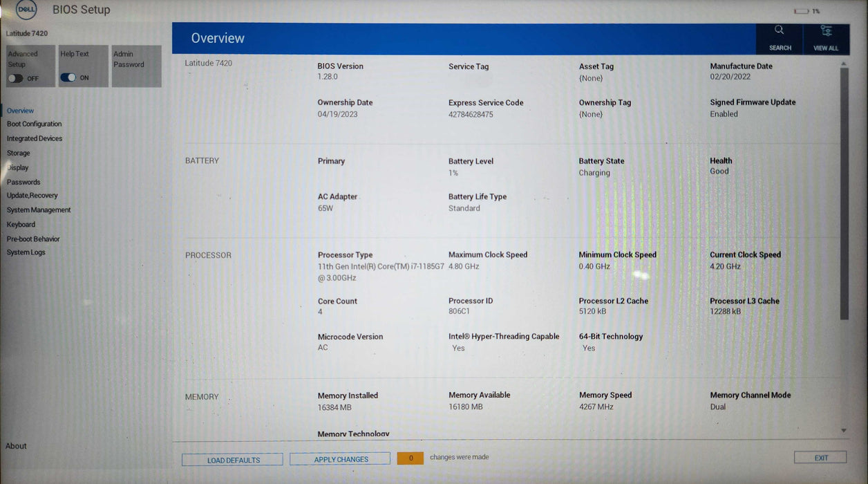
Task: Open System Logs section
Action: click(x=26, y=252)
